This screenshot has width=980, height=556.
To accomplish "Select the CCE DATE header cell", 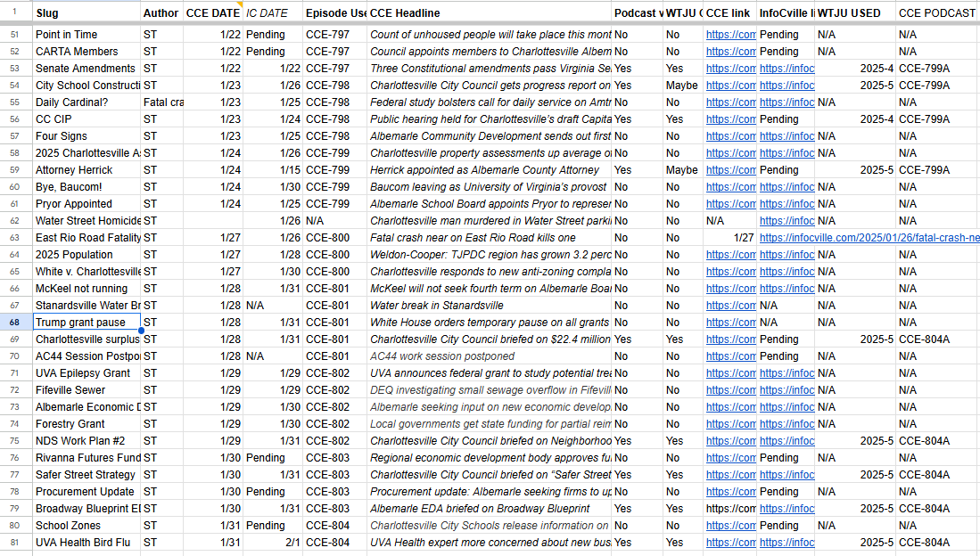I will (212, 12).
